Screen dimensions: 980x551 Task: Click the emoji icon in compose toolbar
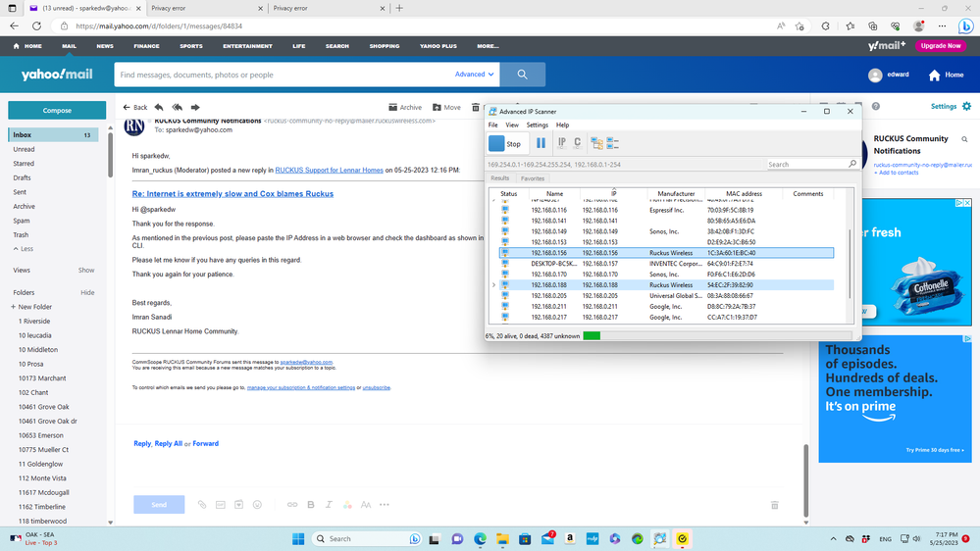point(257,505)
